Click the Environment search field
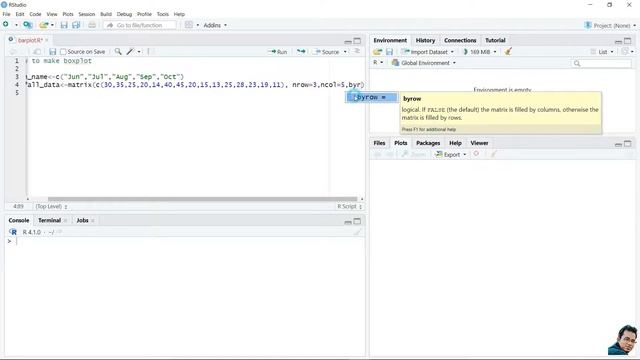Screen dimensions: 640x360 click(602, 63)
